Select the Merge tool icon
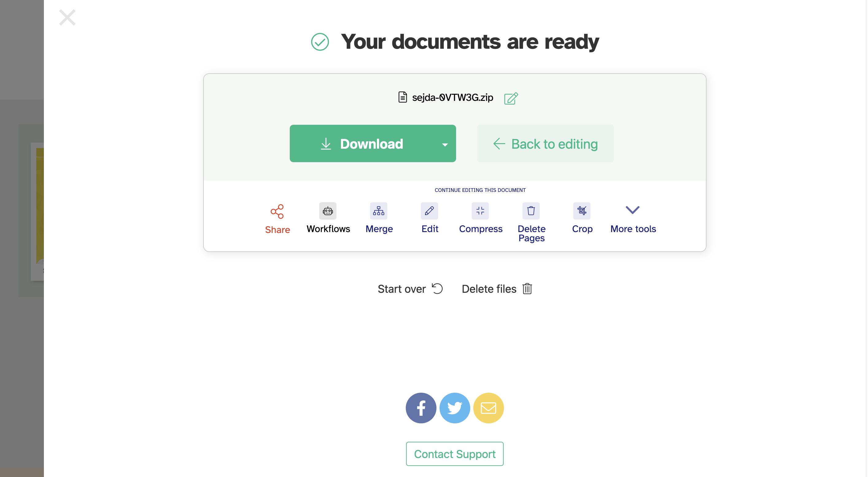 pyautogui.click(x=378, y=211)
